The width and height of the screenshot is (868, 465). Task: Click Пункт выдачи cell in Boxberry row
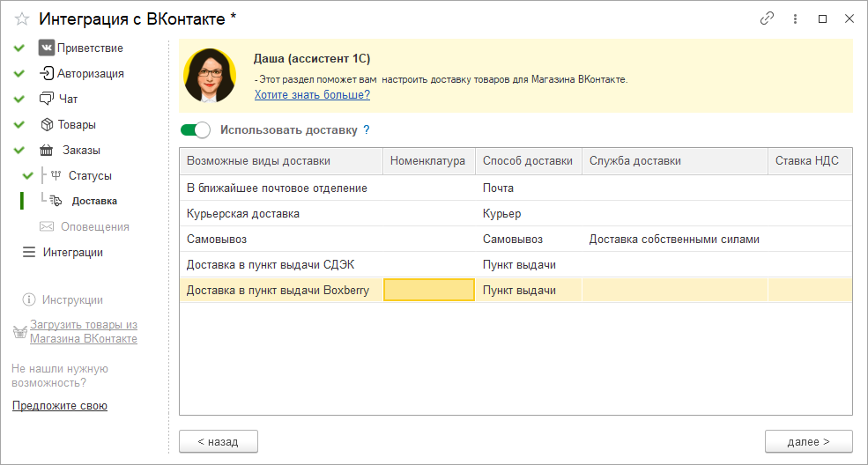pyautogui.click(x=528, y=291)
